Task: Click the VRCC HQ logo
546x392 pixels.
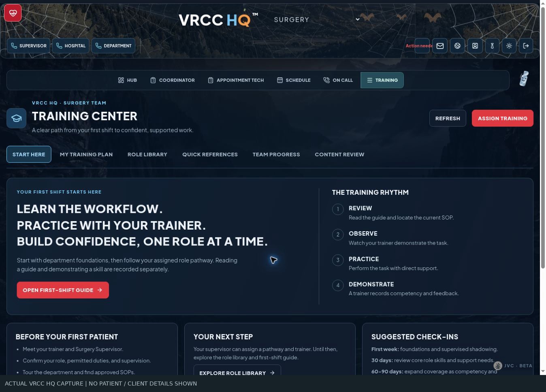Action: click(x=218, y=19)
